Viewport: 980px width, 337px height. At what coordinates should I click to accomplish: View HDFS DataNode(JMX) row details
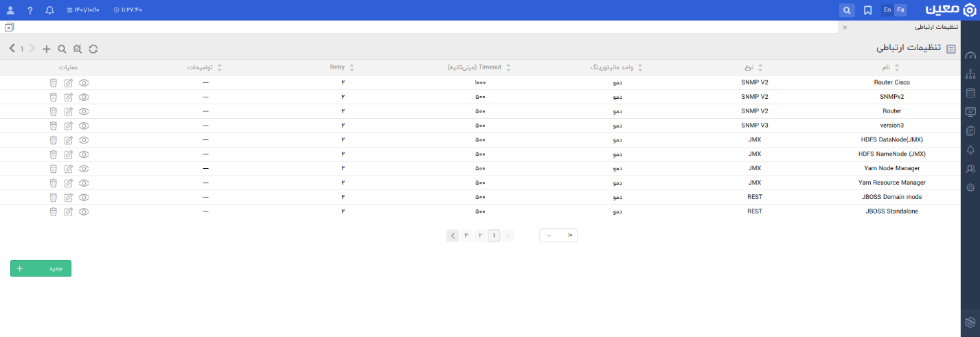84,140
